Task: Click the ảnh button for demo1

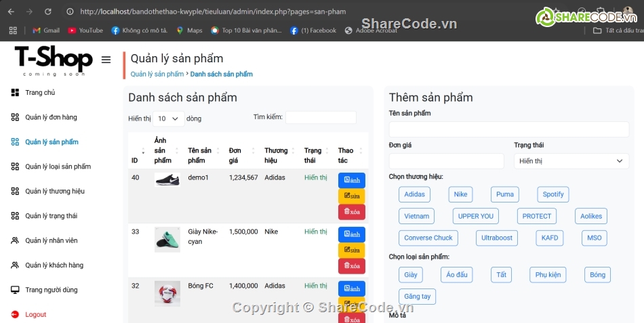Action: pos(352,181)
